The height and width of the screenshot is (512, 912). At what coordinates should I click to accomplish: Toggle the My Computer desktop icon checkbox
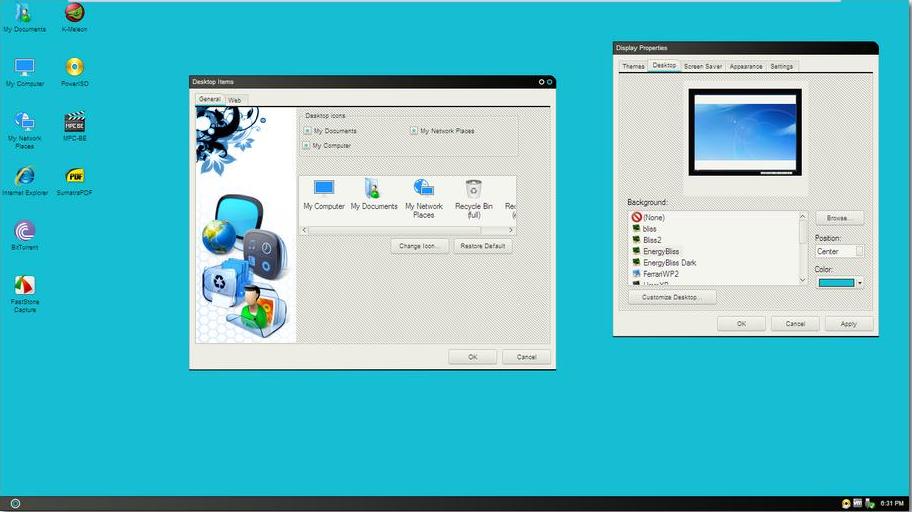tap(307, 145)
